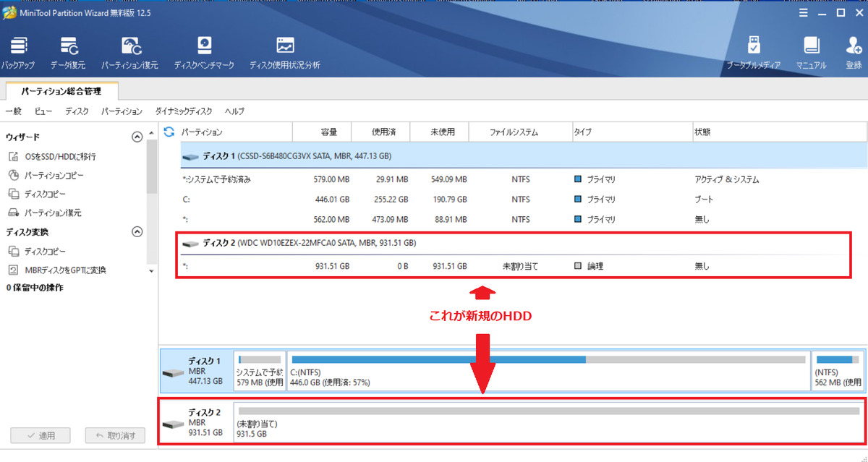Select ディスク 1 header row in list
Image resolution: width=868 pixels, height=462 pixels.
(x=524, y=156)
